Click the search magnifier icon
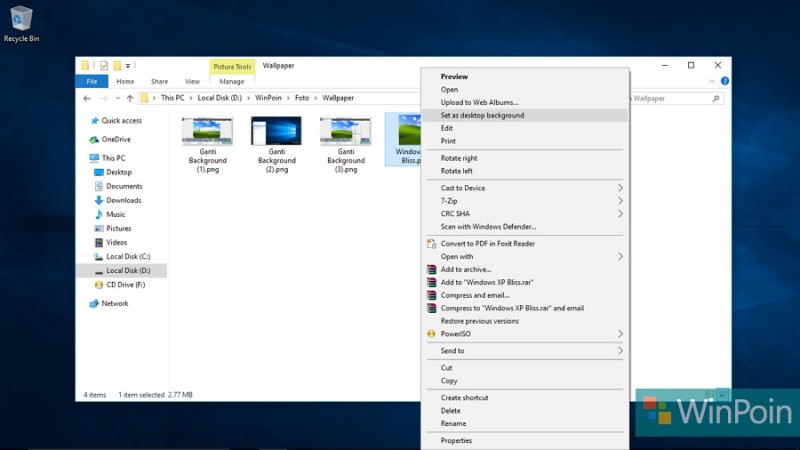 coord(716,98)
